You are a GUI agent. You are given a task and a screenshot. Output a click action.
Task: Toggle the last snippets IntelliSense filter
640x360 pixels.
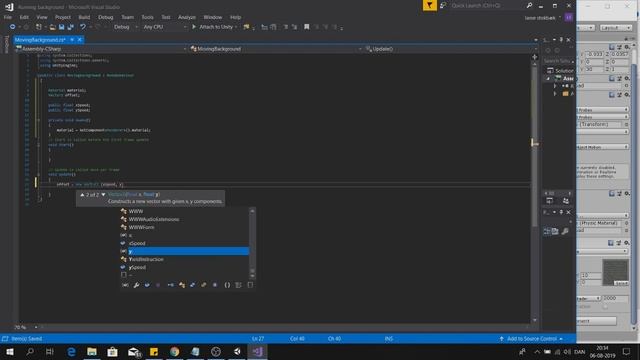pyautogui.click(x=250, y=285)
